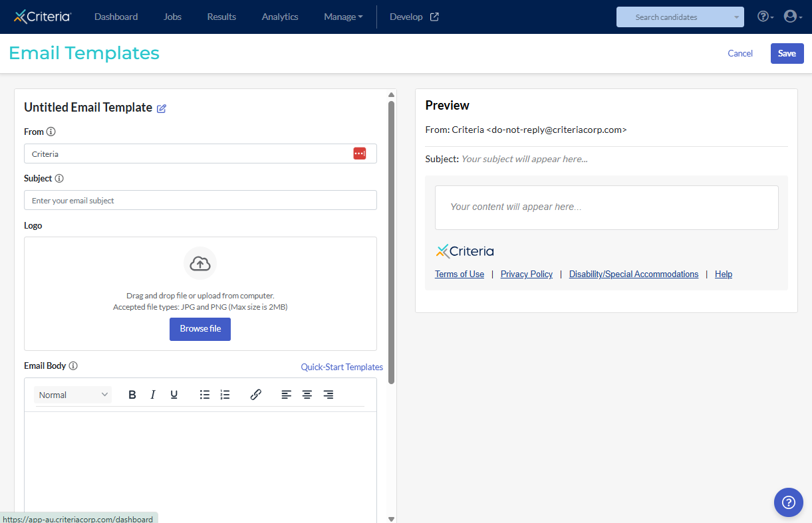Open the Jobs page
This screenshot has width=812, height=523.
click(172, 17)
